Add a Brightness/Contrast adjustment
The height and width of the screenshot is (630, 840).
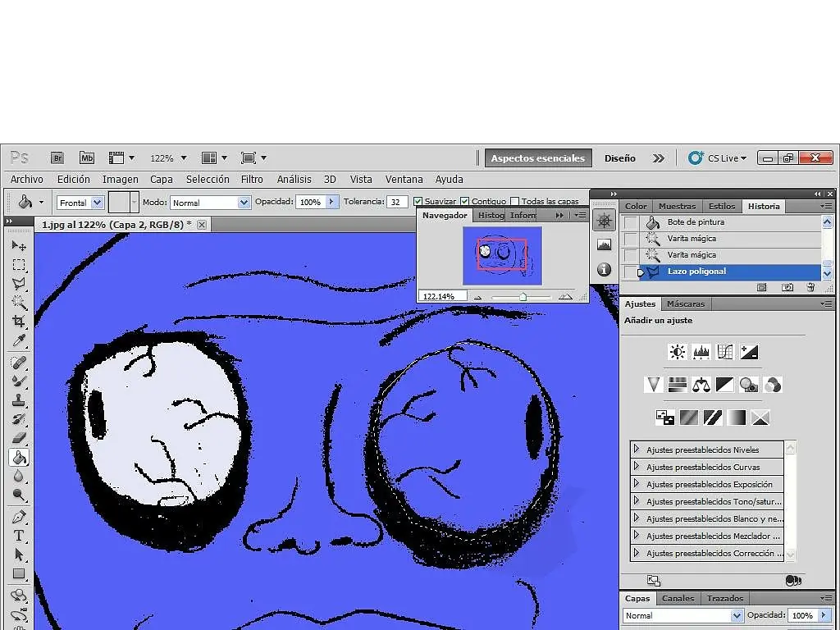tap(677, 352)
